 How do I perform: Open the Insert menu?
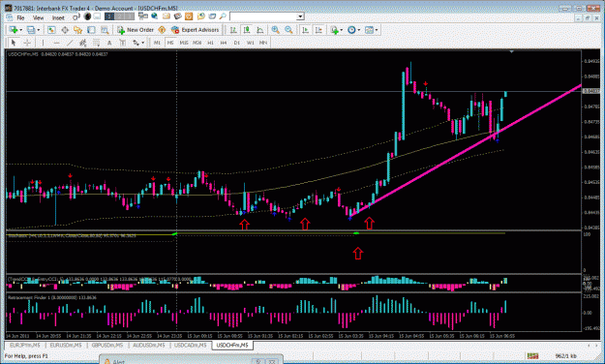coord(58,17)
